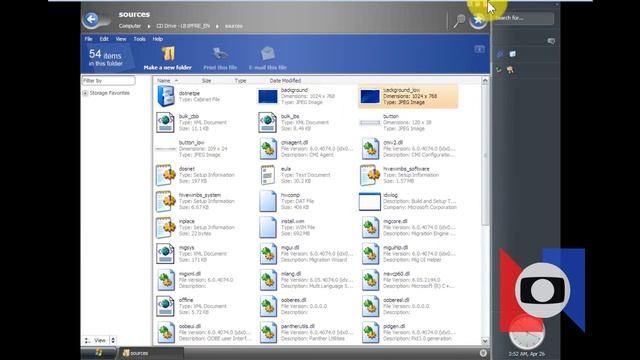Select the pantherutils.dll file icon

click(x=268, y=332)
